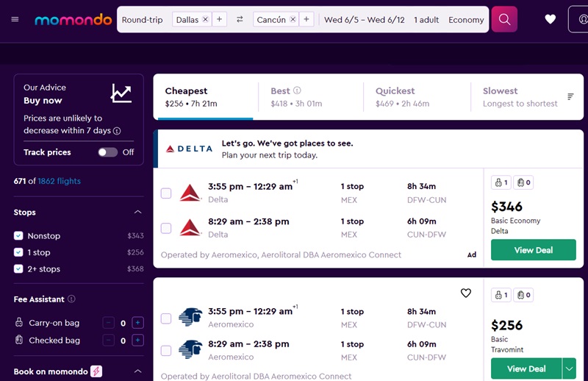588x381 pixels.
Task: Run the flight search with magnifier button
Action: (x=504, y=19)
